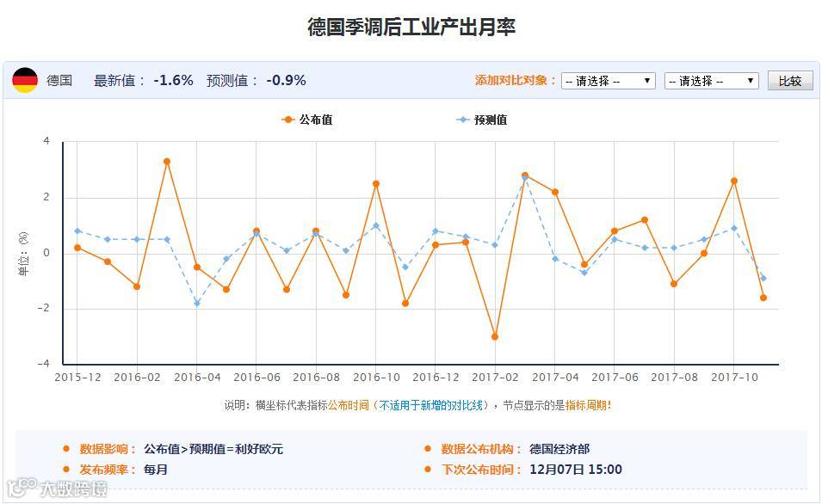Click the last published point at -1.6
Screen dimensions: 822x504
click(x=763, y=298)
